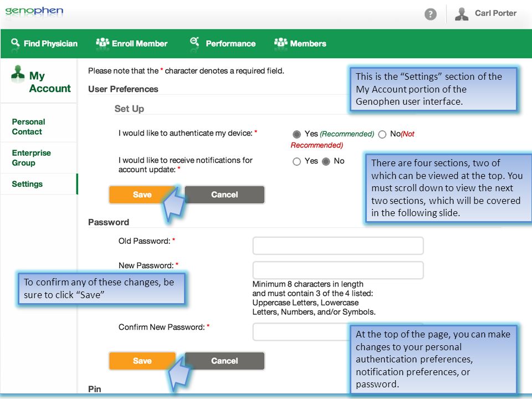
Task: Click the people icon for Members
Action: (280, 43)
